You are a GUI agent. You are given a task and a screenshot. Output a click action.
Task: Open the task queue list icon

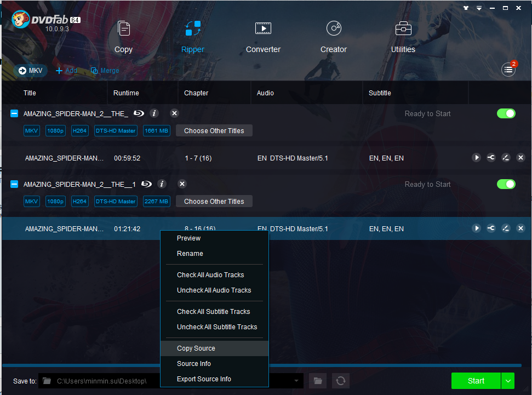point(508,70)
